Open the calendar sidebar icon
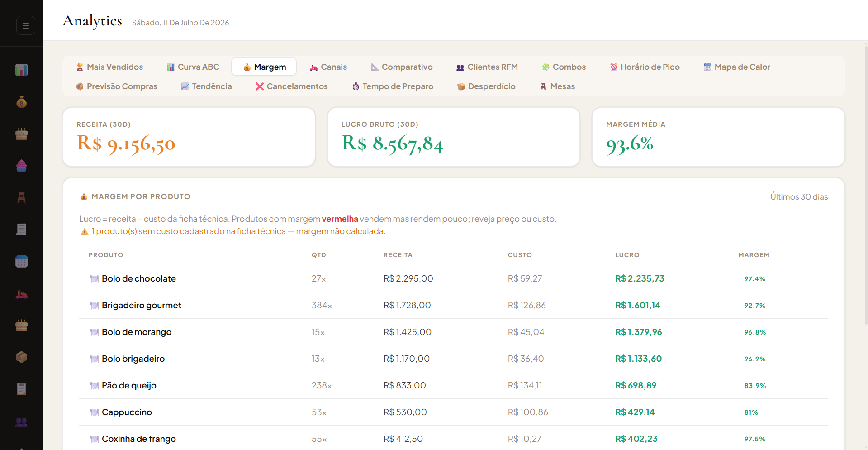Viewport: 868px width, 450px height. [21, 262]
